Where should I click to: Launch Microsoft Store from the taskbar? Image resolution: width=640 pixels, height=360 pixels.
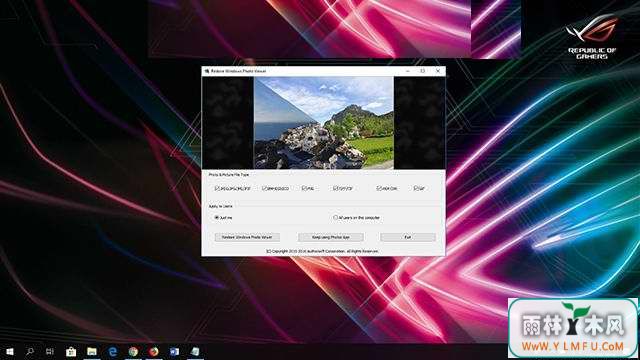click(x=71, y=351)
